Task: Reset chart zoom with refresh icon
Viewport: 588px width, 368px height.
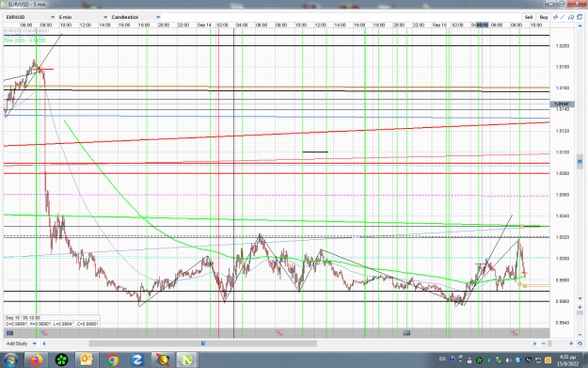Action: [580, 344]
